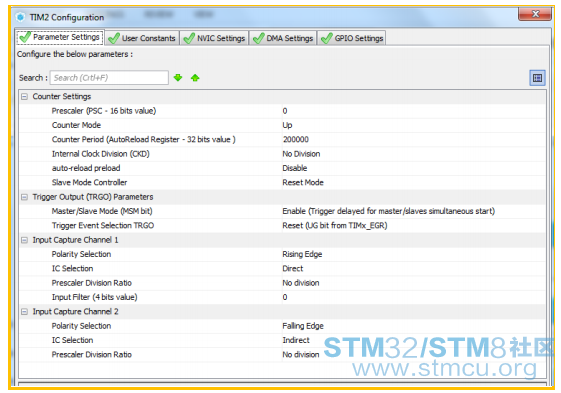Open the GPIO Settings tab

[352, 38]
